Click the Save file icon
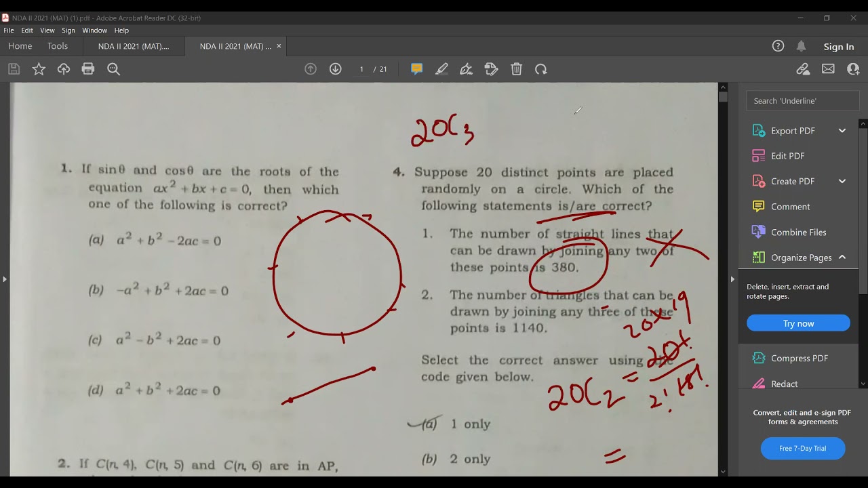Viewport: 868px width, 488px height. (x=14, y=69)
